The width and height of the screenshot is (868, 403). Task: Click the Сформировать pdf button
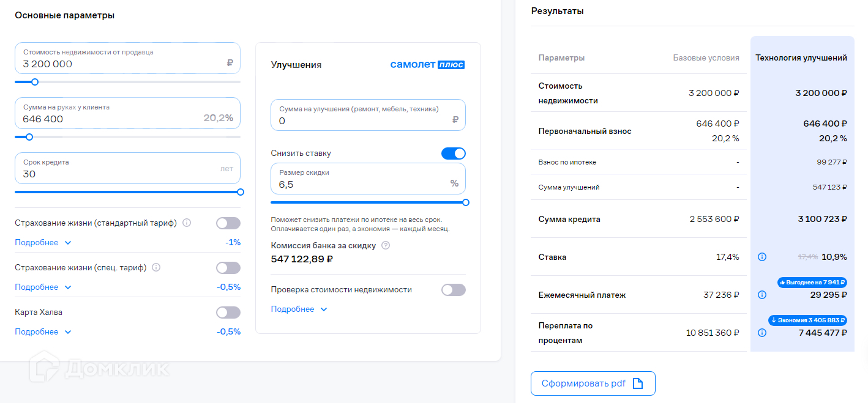(593, 383)
